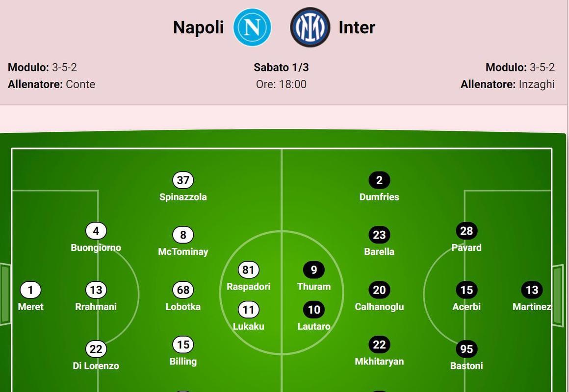
Task: Open the Inter team name heading
Action: tap(357, 27)
